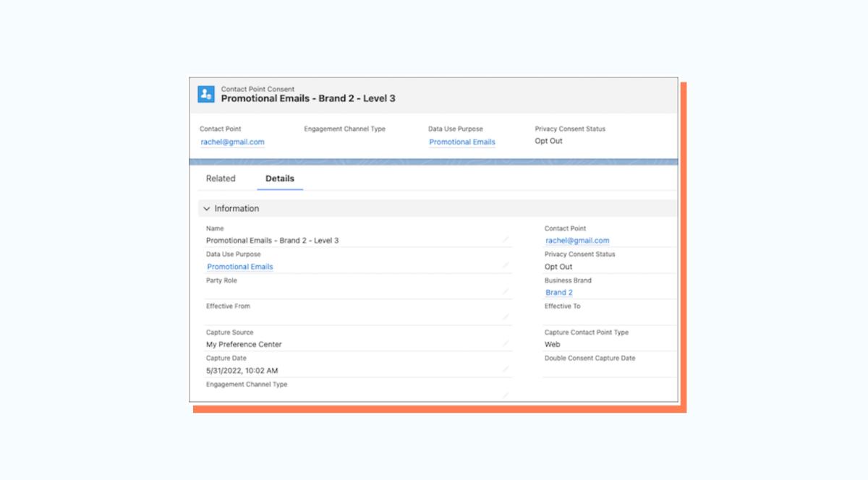Edit Capture Source pencil icon
The height and width of the screenshot is (480, 868).
pyautogui.click(x=506, y=343)
